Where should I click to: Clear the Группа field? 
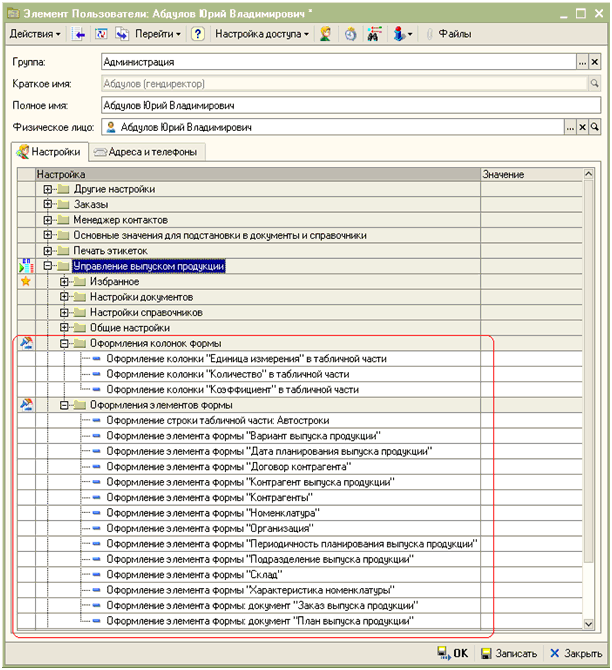pos(594,62)
